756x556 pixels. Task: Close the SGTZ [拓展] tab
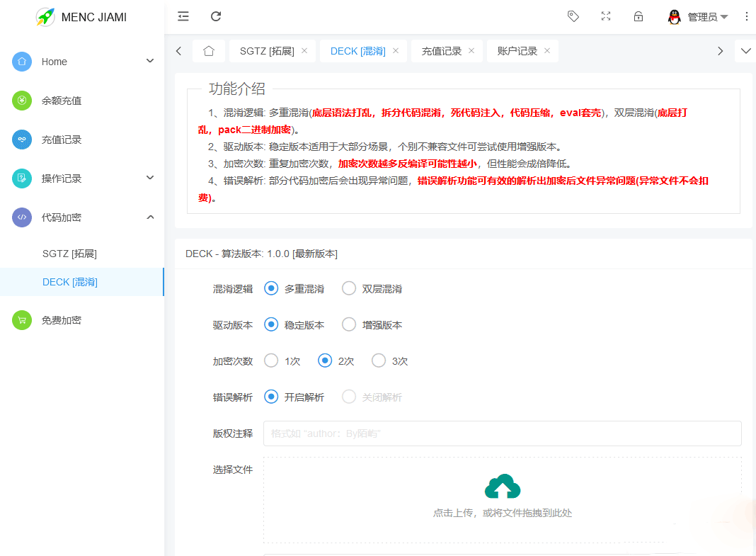304,50
